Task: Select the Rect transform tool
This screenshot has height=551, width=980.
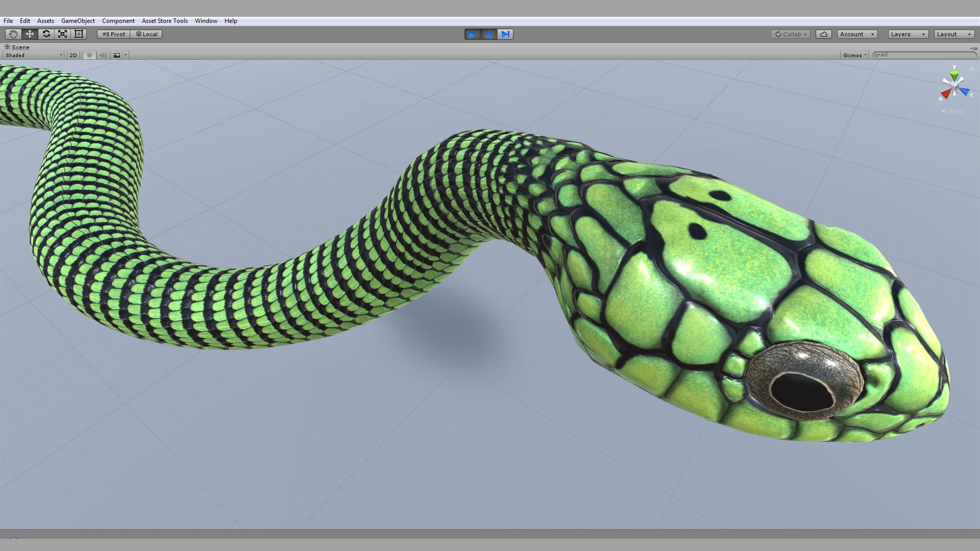Action: pyautogui.click(x=79, y=34)
